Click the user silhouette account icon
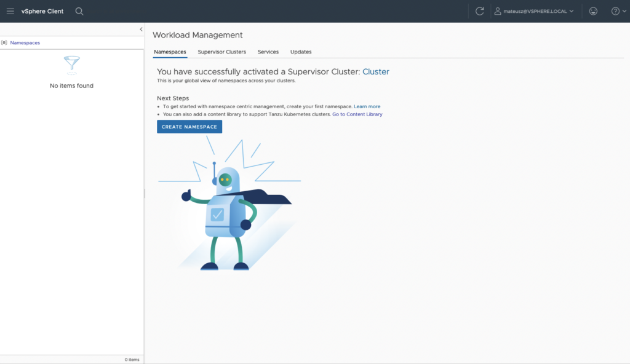 497,10
